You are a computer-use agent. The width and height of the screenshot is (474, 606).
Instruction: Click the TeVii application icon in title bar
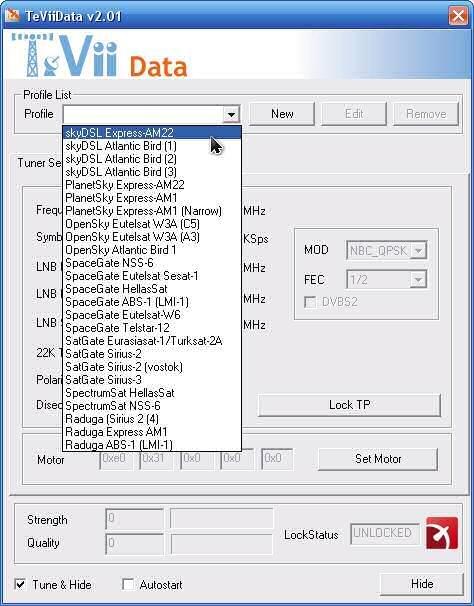(x=12, y=15)
